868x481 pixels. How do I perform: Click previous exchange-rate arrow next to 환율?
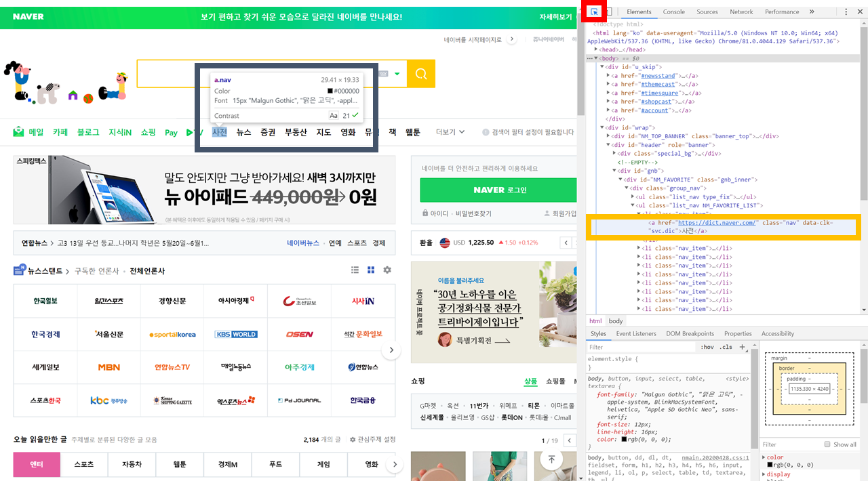point(567,243)
